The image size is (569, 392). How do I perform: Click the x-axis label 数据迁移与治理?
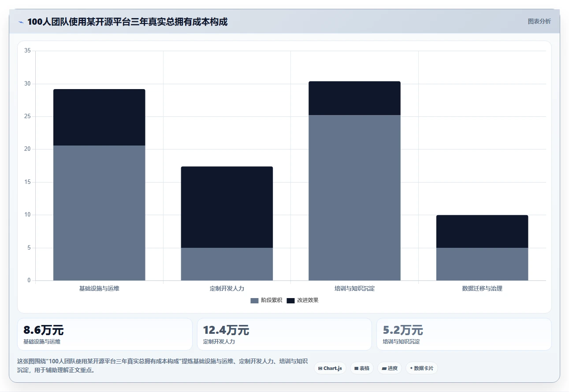482,289
